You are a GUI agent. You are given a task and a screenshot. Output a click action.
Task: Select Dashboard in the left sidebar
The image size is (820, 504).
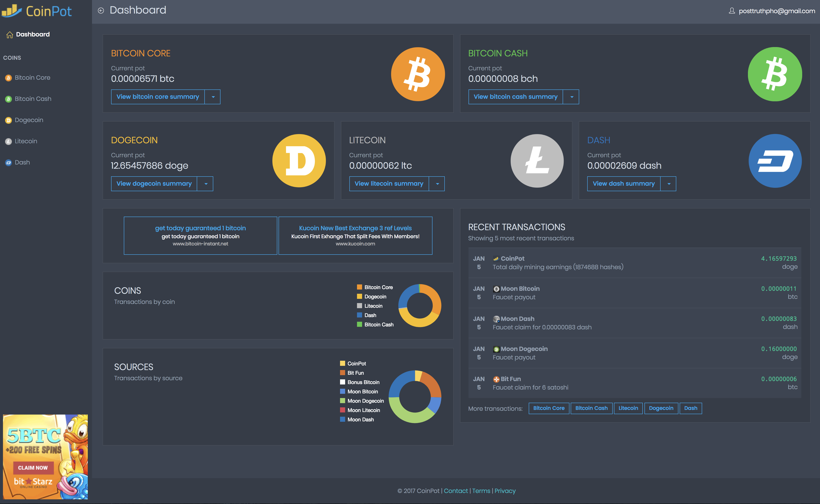32,34
